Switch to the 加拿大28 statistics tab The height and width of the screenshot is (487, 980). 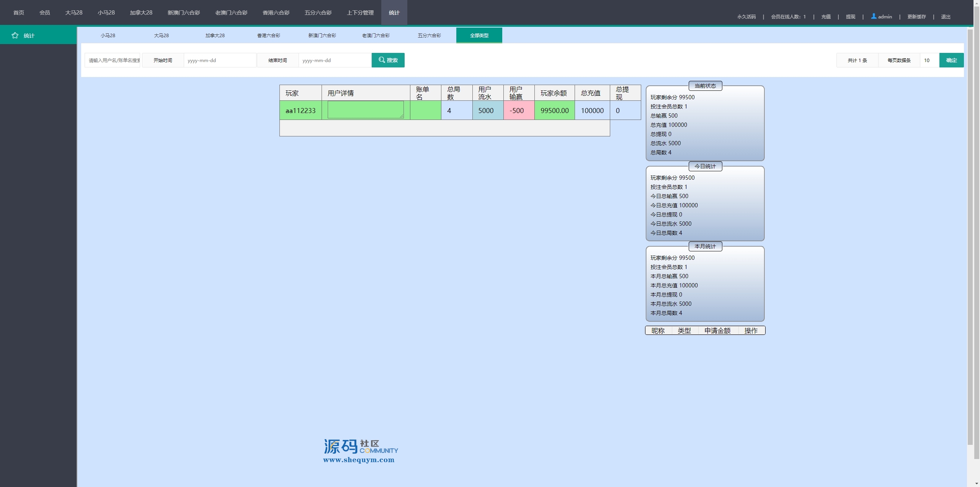215,35
